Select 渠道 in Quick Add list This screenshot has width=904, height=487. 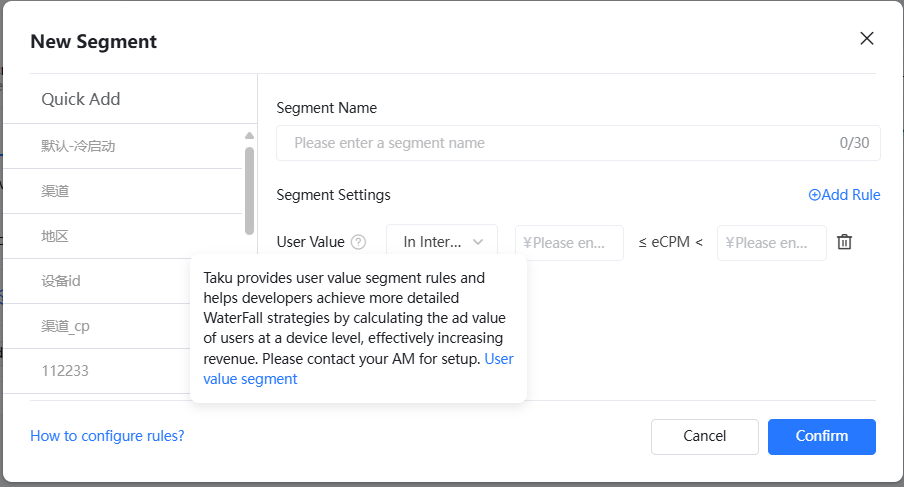coord(122,191)
